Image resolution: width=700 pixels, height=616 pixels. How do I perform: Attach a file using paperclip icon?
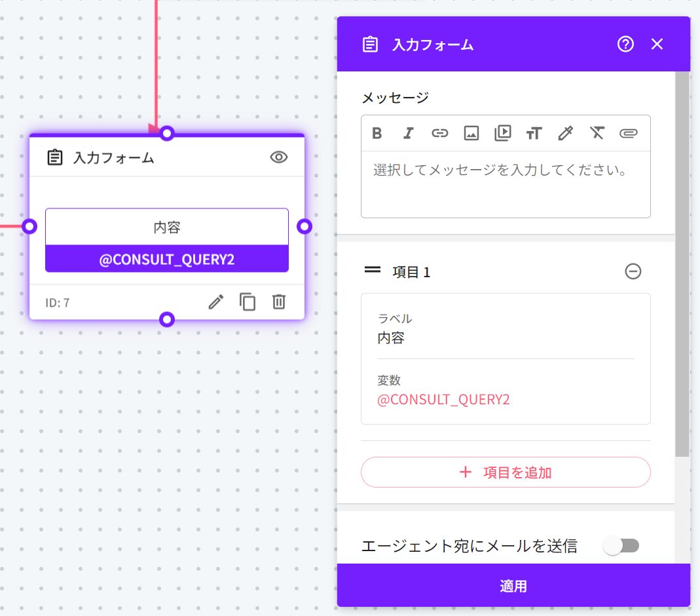628,134
